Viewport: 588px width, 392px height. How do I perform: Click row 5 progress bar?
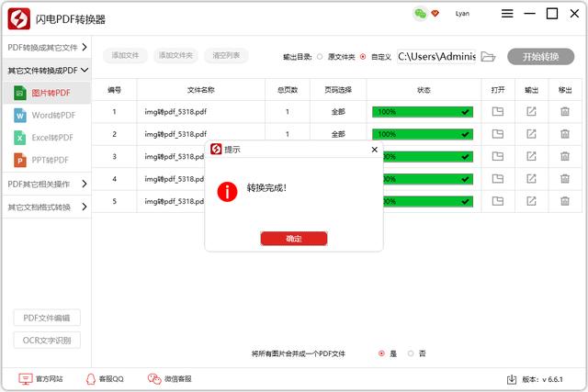pyautogui.click(x=428, y=202)
